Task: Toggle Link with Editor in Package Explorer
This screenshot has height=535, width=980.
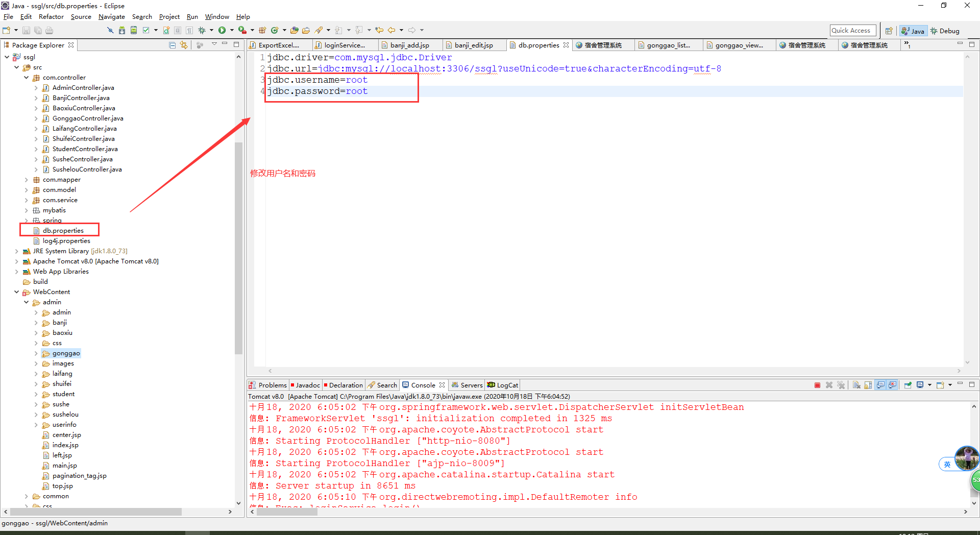Action: 184,45
